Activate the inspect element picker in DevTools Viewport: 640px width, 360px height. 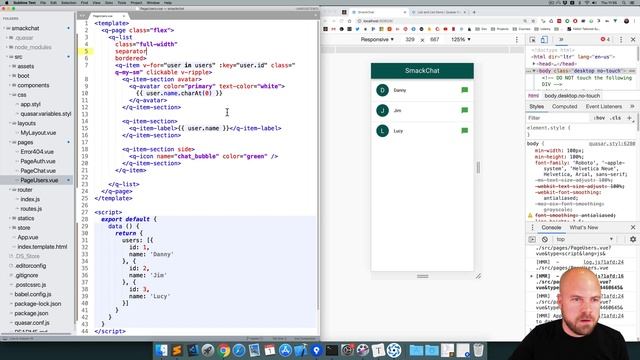tap(533, 40)
